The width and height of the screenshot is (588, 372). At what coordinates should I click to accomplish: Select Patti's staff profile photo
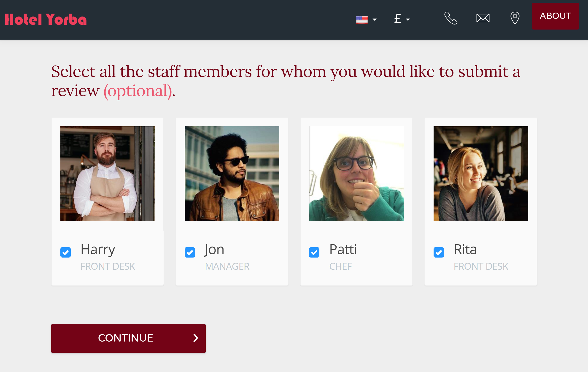pos(356,173)
